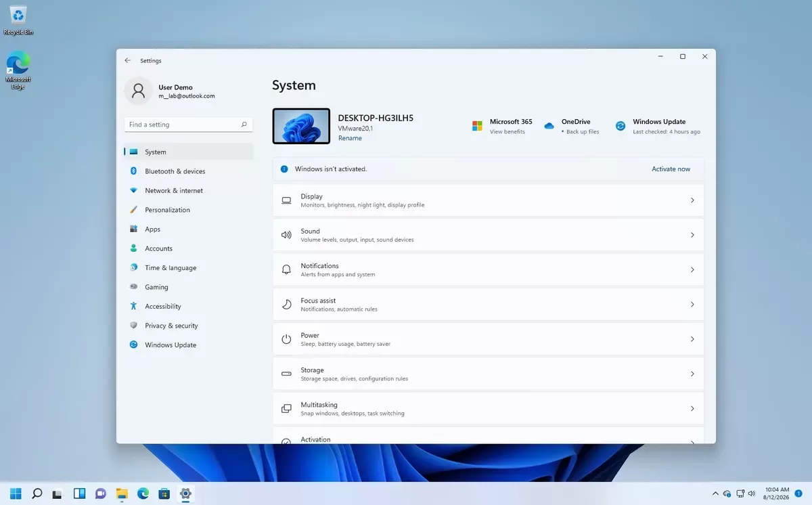Click the Storage drive icon
The width and height of the screenshot is (812, 505).
click(286, 374)
